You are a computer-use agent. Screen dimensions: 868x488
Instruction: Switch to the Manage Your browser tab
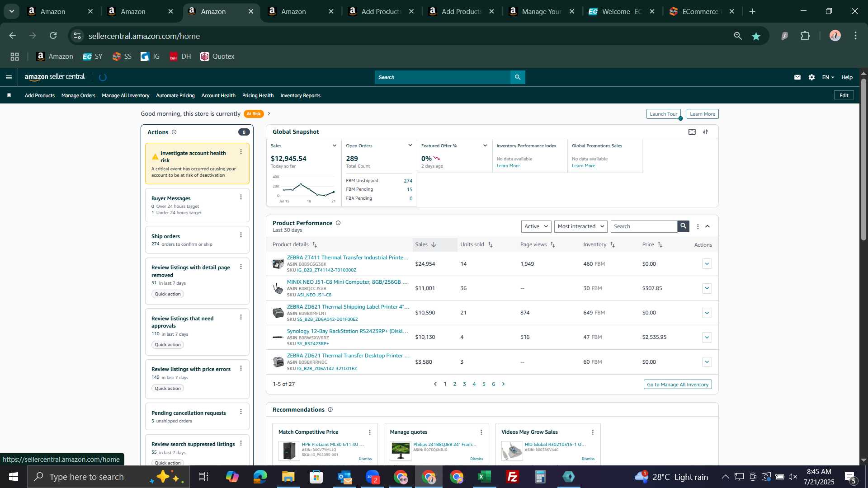[542, 11]
